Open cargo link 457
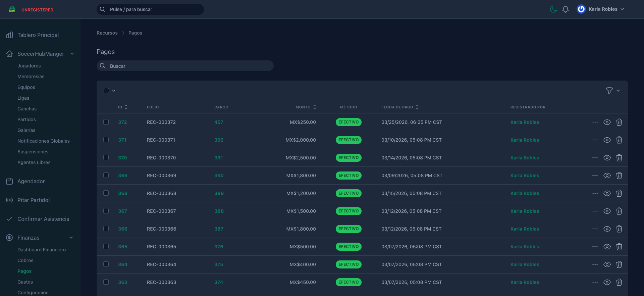Viewport: 644px width, 296px height. point(219,122)
